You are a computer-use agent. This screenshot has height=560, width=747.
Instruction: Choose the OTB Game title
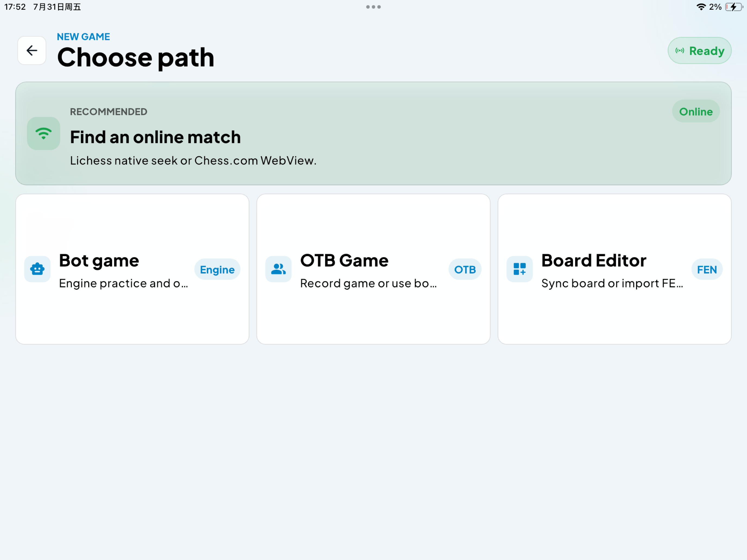(344, 260)
